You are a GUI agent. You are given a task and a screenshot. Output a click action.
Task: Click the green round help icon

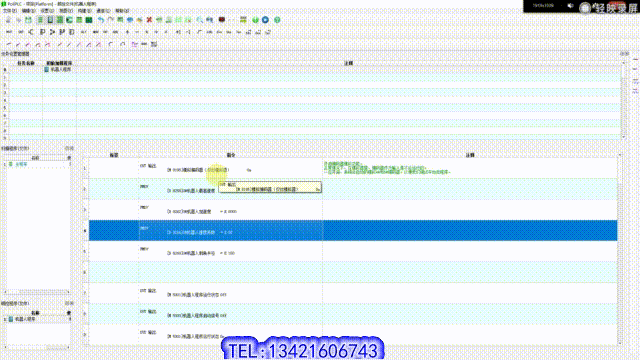pyautogui.click(x=277, y=20)
